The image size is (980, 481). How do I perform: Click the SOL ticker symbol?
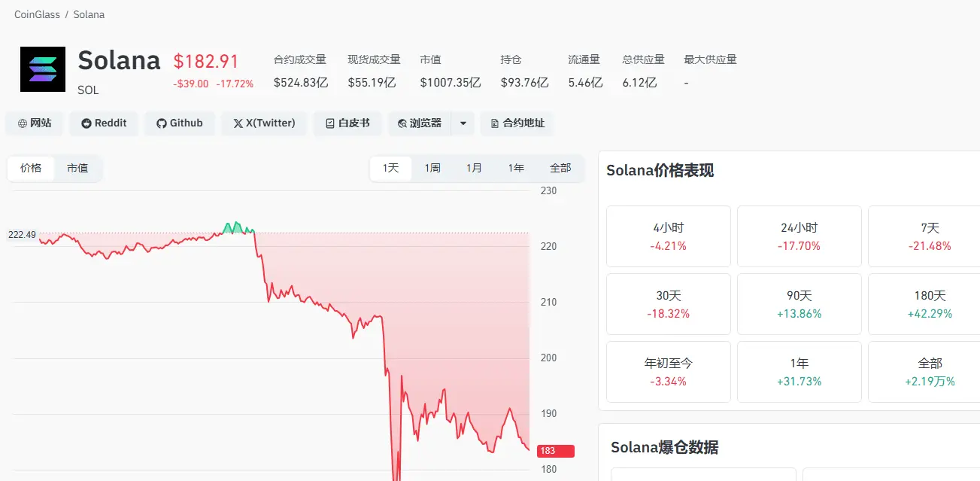(88, 90)
